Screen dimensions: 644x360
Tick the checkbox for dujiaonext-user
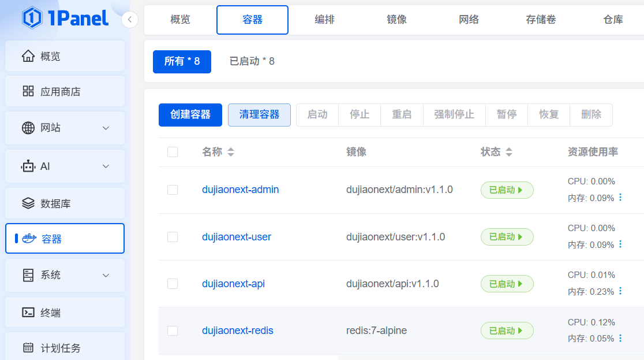173,237
